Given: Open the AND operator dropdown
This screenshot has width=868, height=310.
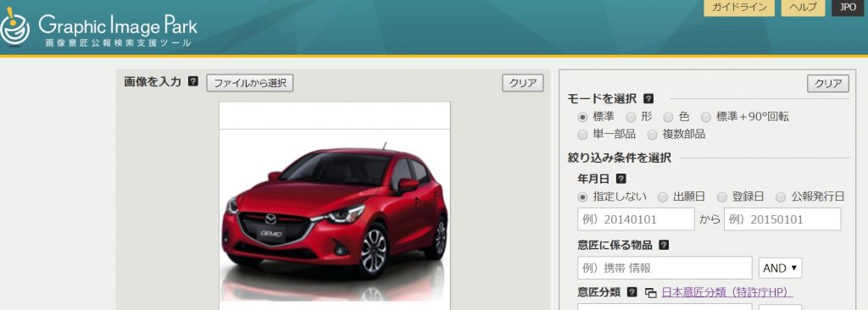Looking at the screenshot, I should pos(780,268).
